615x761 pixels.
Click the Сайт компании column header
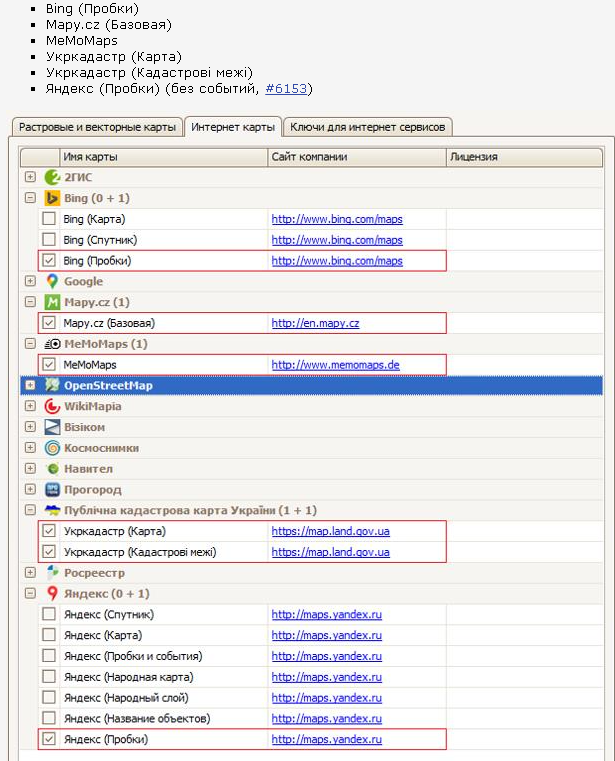[357, 157]
